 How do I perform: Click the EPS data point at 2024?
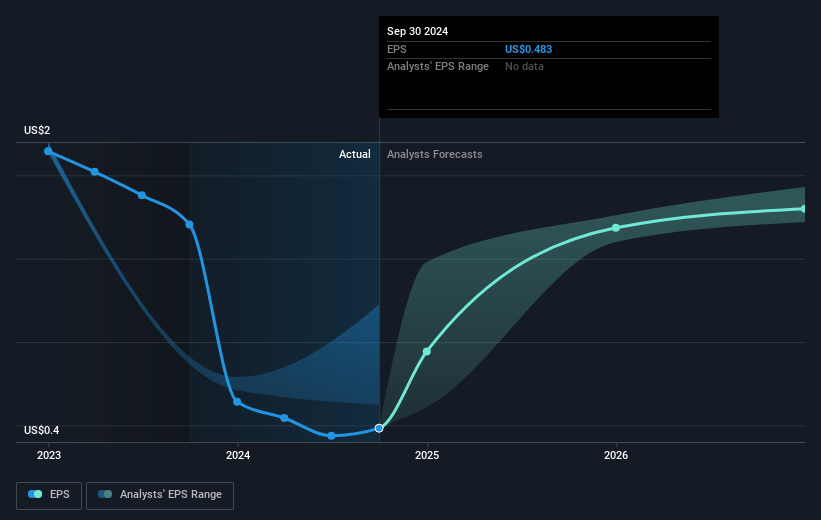click(x=237, y=402)
